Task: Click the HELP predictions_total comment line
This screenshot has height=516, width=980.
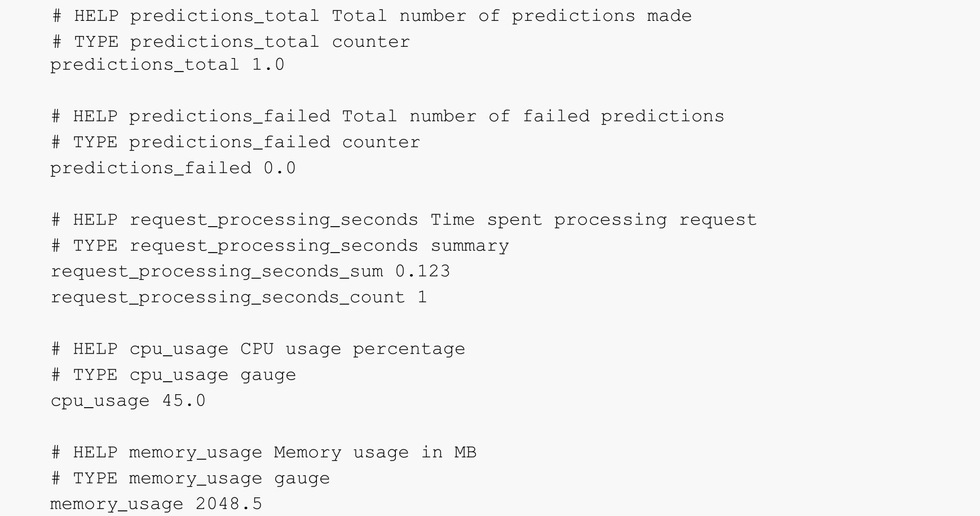Action: 372,16
